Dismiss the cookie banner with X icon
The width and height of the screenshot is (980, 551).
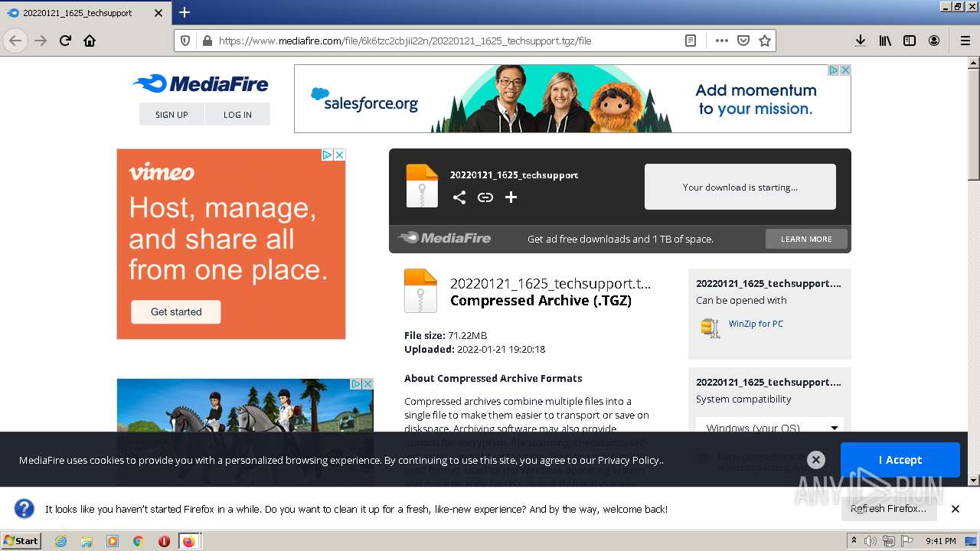point(816,460)
